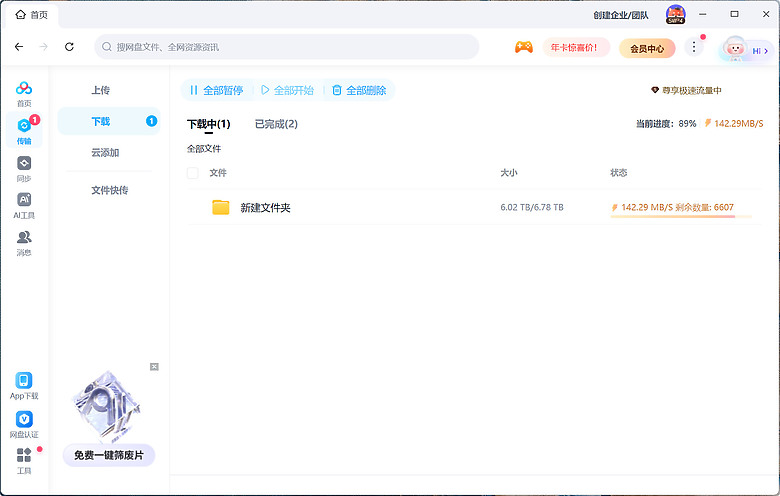
Task: Open the 会员中心 member center button
Action: [x=647, y=48]
